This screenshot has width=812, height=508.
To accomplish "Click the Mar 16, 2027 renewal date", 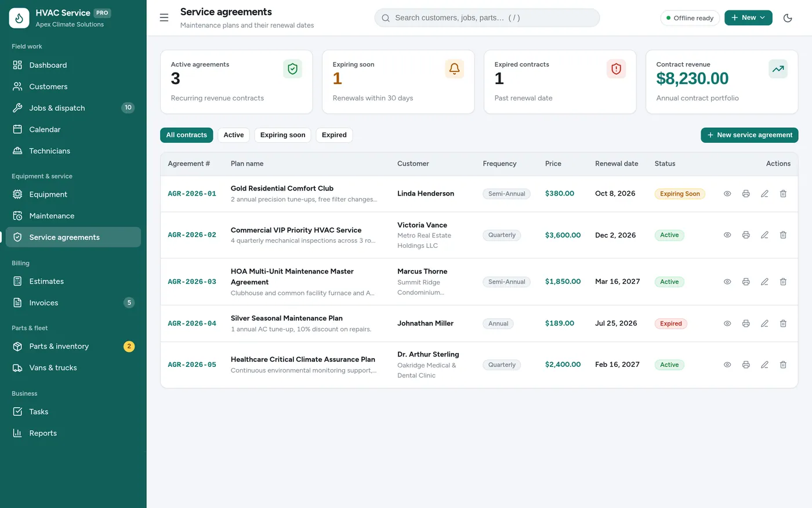I will [617, 282].
